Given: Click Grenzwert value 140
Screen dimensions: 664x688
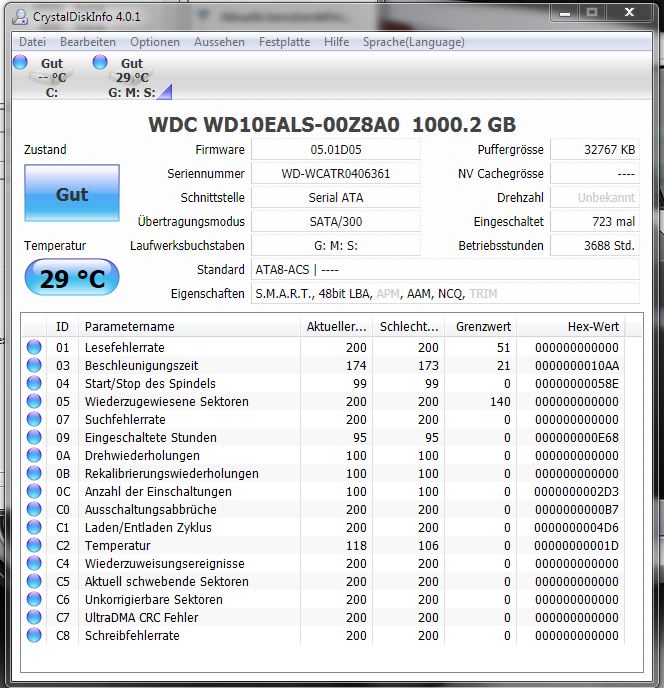Looking at the screenshot, I should (x=500, y=401).
